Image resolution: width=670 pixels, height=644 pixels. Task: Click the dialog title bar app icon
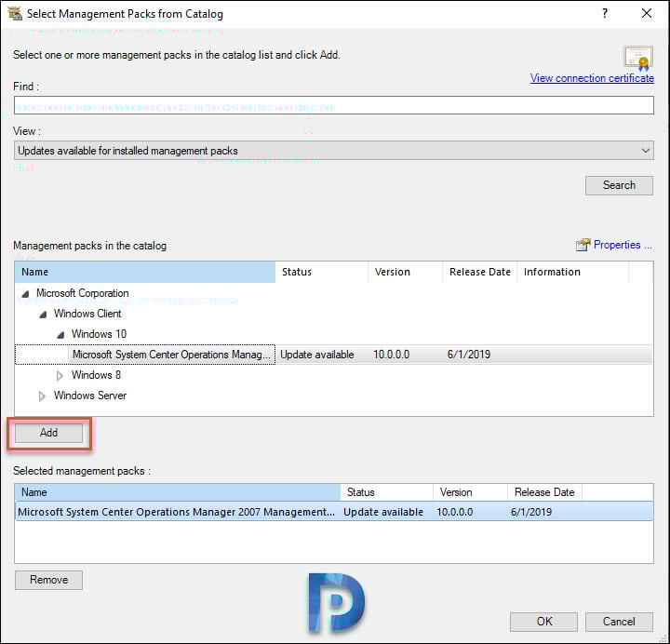click(x=15, y=13)
